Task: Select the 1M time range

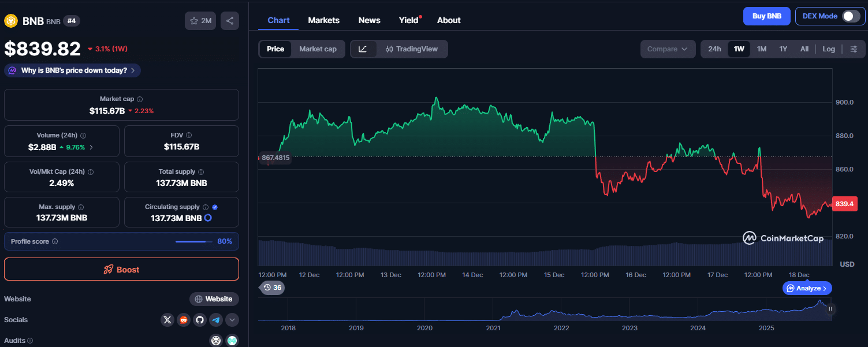Action: point(761,49)
